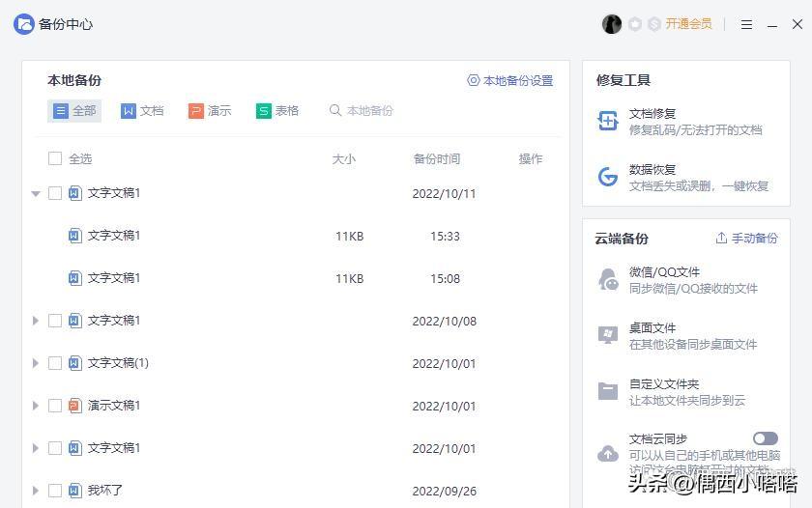Image resolution: width=812 pixels, height=508 pixels.
Task: Switch to the 表格 filter tab
Action: (277, 111)
